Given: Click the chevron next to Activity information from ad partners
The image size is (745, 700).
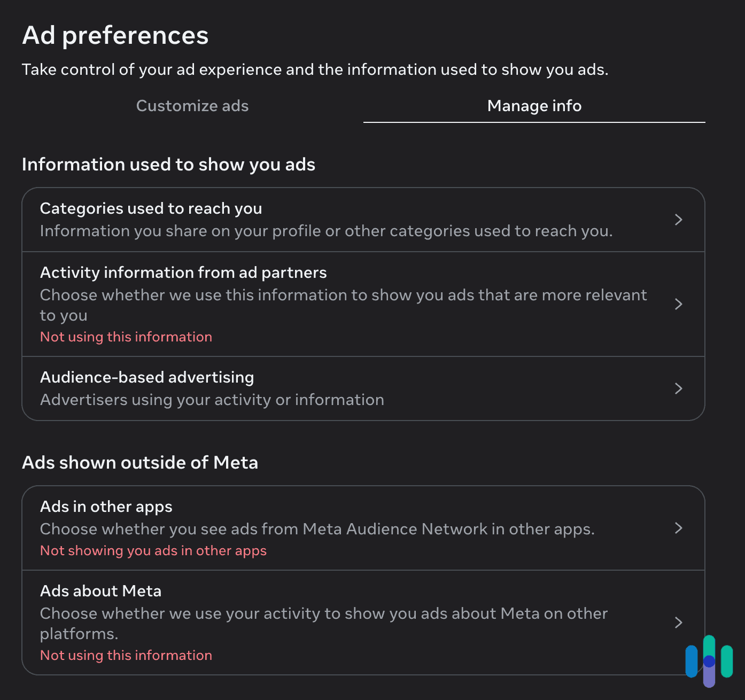Looking at the screenshot, I should tap(679, 304).
